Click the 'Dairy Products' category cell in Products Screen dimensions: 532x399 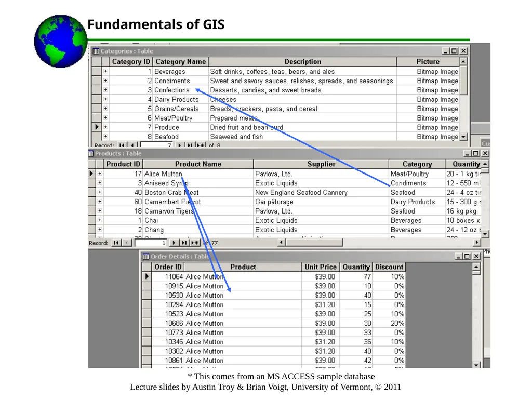[x=417, y=202]
